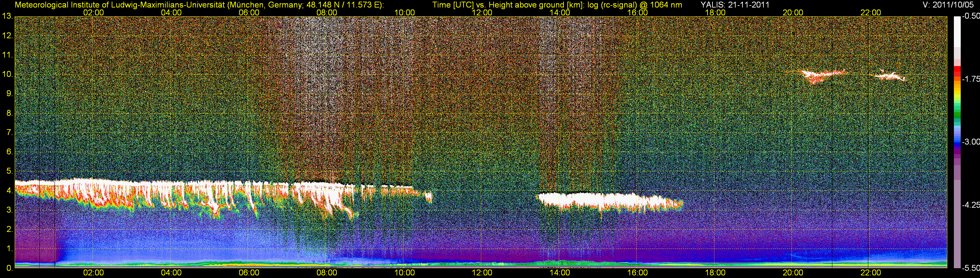Click the '10:00' label on the bottom time axis

(x=404, y=273)
